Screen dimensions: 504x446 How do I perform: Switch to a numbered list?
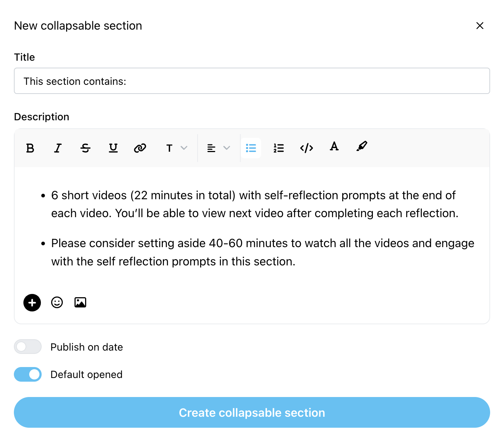[279, 148]
